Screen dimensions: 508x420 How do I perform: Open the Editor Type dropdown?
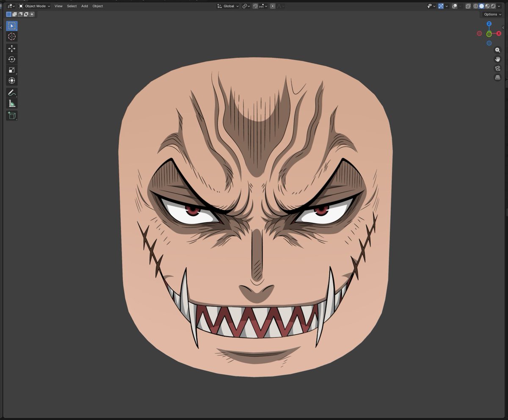(11, 6)
